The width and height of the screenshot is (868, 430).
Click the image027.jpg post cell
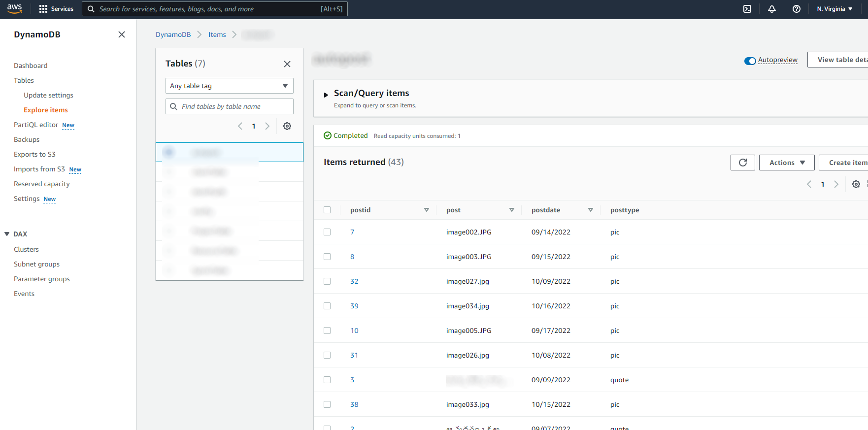467,281
